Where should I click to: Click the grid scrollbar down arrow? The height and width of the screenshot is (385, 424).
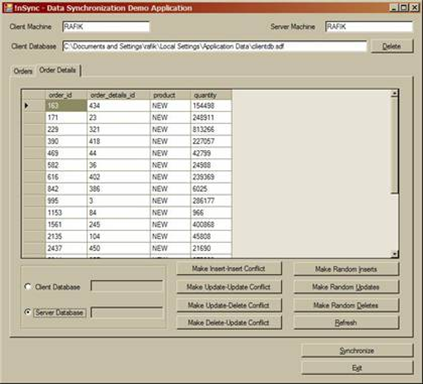pos(395,254)
